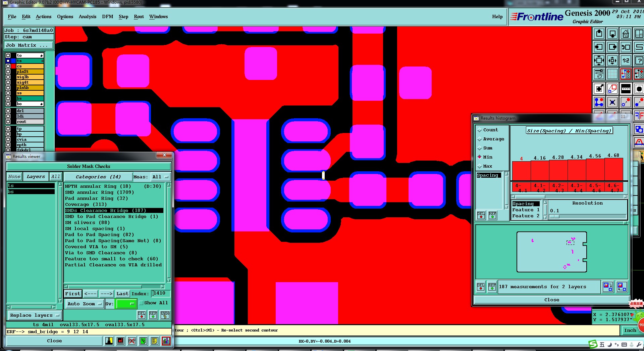Click the previous zoom undo-view icon
This screenshot has height=351, width=644.
626,47
